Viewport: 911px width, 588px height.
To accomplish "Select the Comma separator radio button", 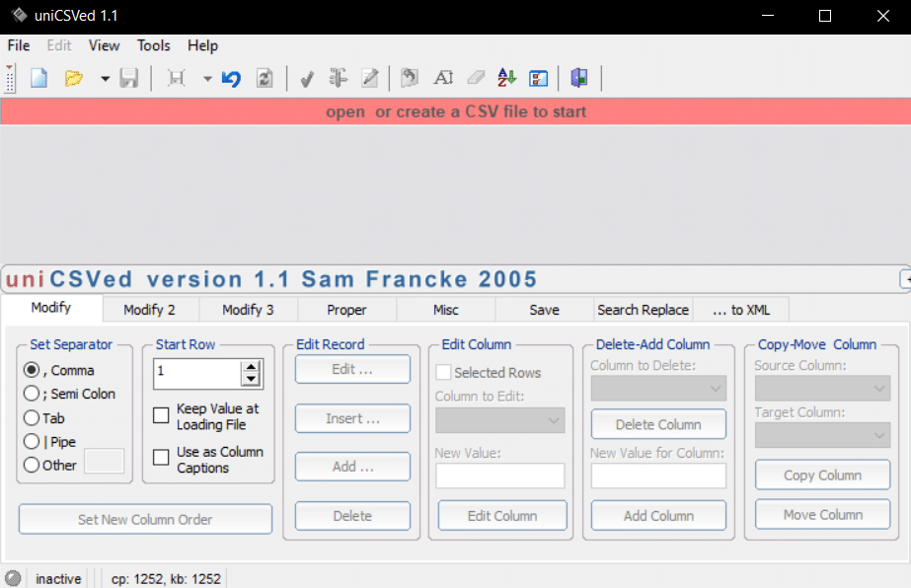I will pos(32,370).
